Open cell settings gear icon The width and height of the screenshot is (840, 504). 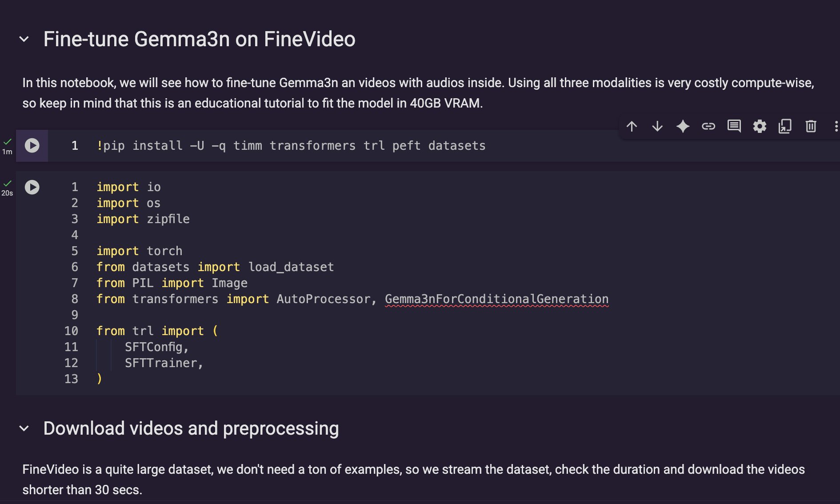click(760, 127)
